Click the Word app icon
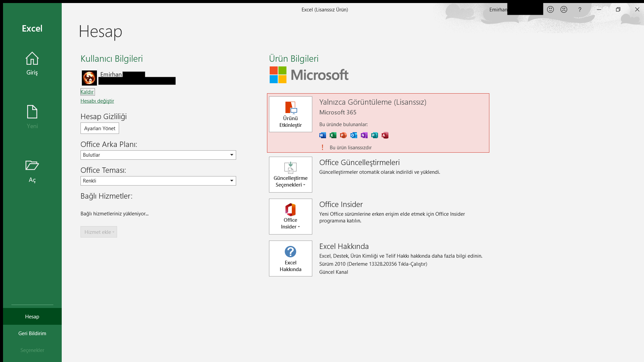 tap(323, 135)
